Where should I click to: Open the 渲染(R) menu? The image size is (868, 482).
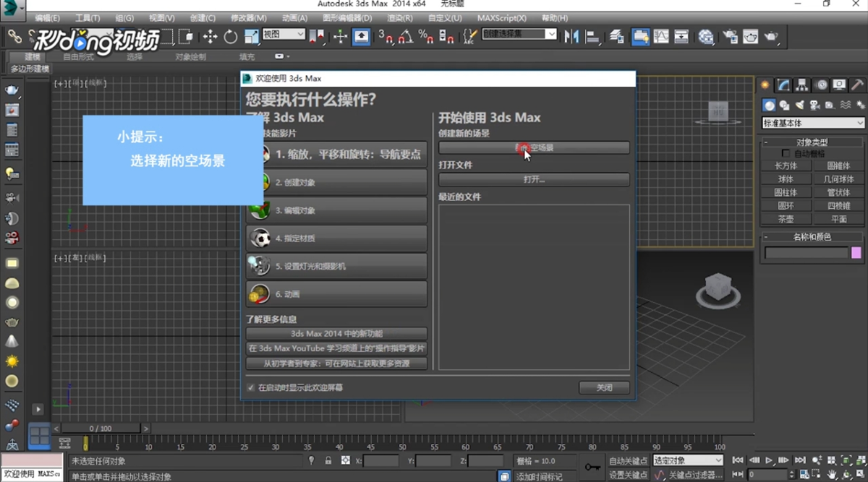[x=399, y=18]
